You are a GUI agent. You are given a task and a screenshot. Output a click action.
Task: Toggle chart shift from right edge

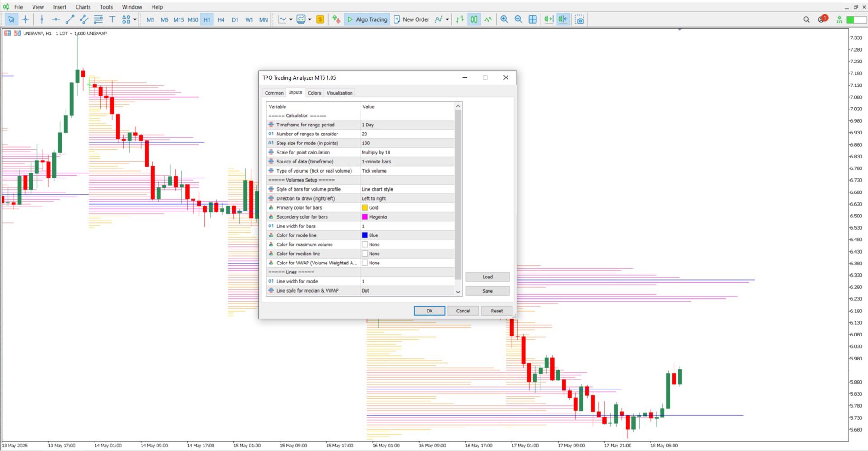pyautogui.click(x=563, y=19)
